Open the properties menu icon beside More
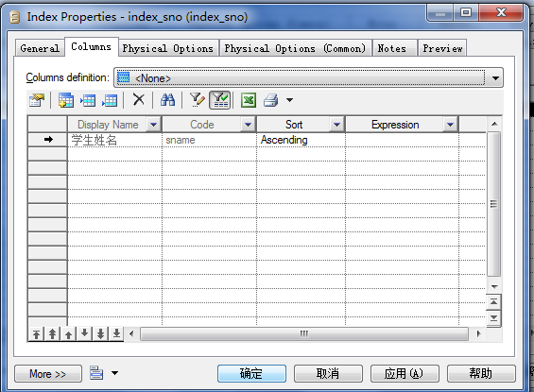 (x=96, y=373)
